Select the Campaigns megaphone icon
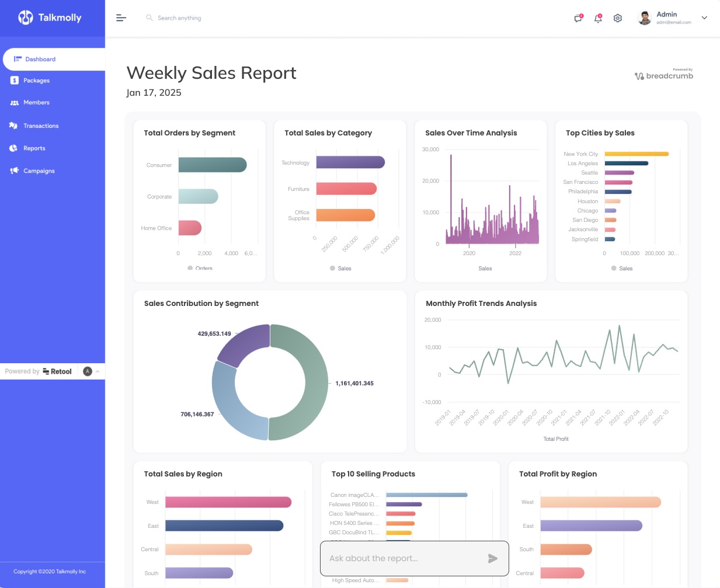 coord(15,171)
